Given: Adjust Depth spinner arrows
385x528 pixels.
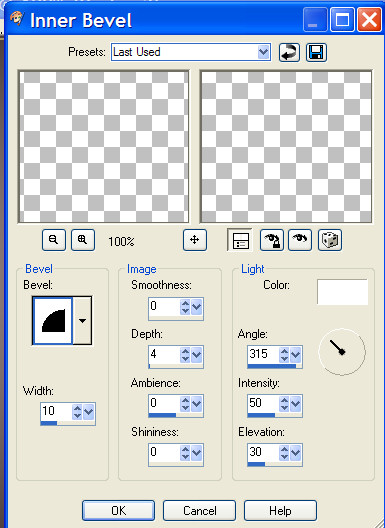Looking at the screenshot, I should pyautogui.click(x=185, y=355).
